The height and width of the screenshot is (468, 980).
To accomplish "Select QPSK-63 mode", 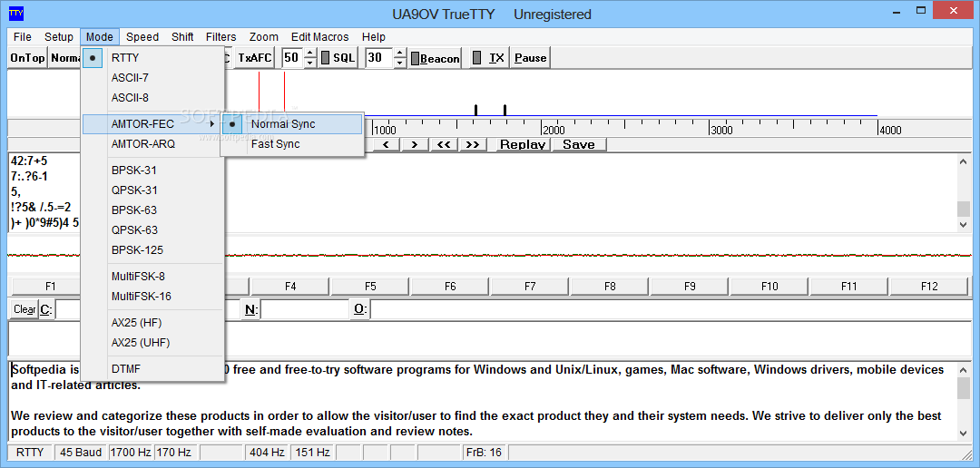I will [152, 230].
